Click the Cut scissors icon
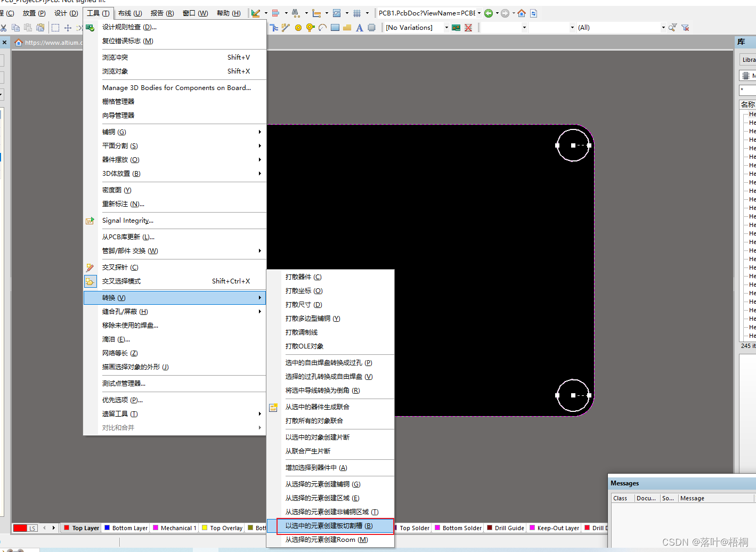The height and width of the screenshot is (552, 756). [3, 28]
